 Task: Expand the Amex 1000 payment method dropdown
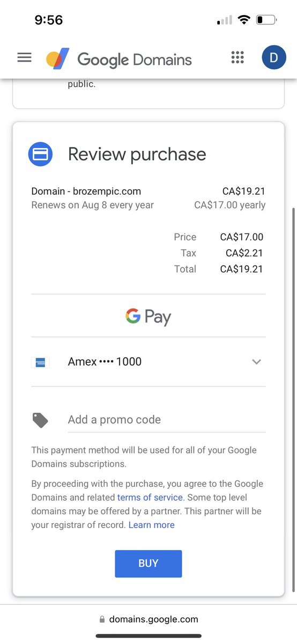[257, 362]
